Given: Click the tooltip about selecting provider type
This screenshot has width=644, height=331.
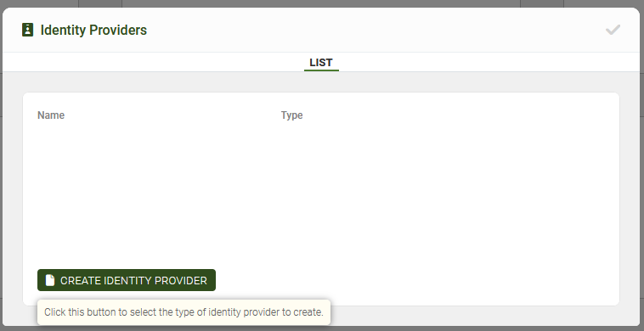Looking at the screenshot, I should point(184,312).
